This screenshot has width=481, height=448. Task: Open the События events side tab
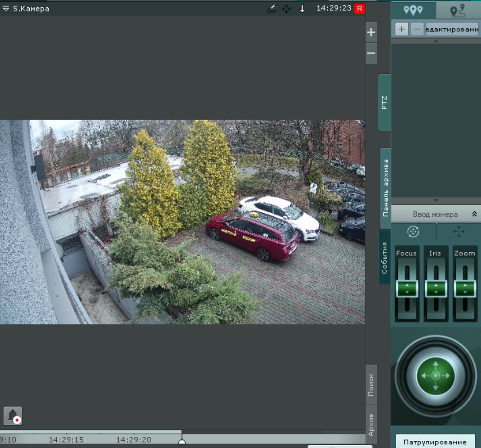click(x=385, y=257)
